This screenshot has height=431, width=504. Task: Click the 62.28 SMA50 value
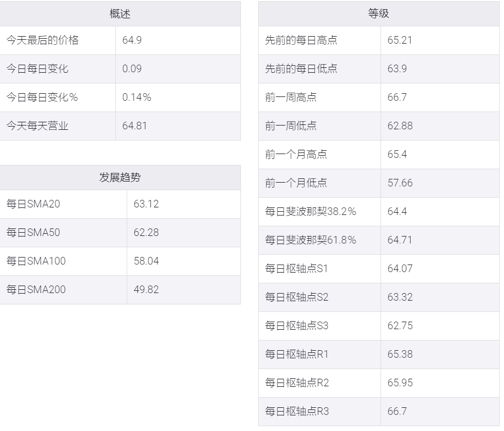146,233
